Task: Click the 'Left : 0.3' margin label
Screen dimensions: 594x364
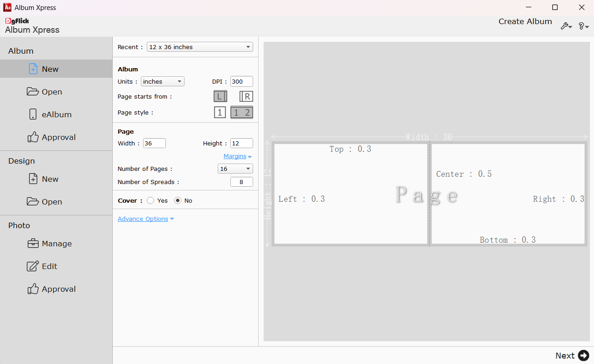Action: 302,199
